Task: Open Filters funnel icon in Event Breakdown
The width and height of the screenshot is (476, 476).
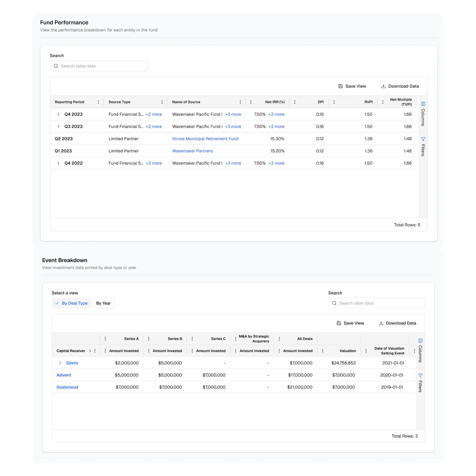Action: [420, 376]
